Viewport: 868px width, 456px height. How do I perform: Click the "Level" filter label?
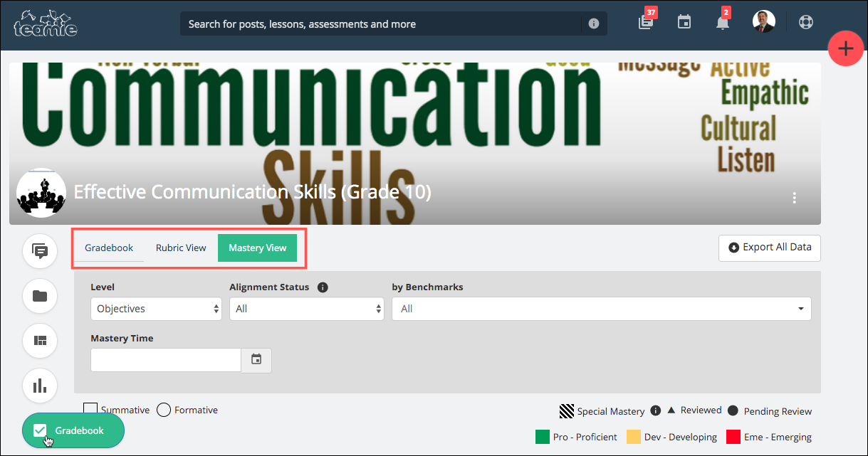tap(103, 287)
